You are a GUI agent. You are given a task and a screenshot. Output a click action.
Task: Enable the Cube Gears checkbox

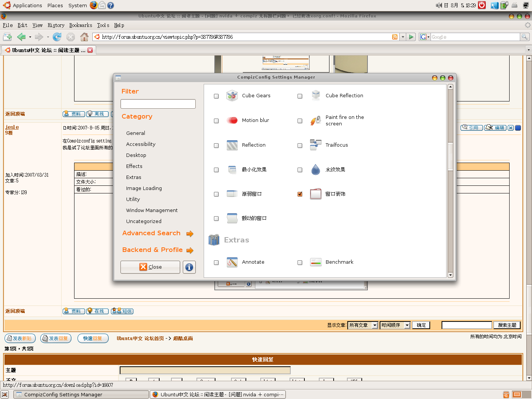click(216, 96)
